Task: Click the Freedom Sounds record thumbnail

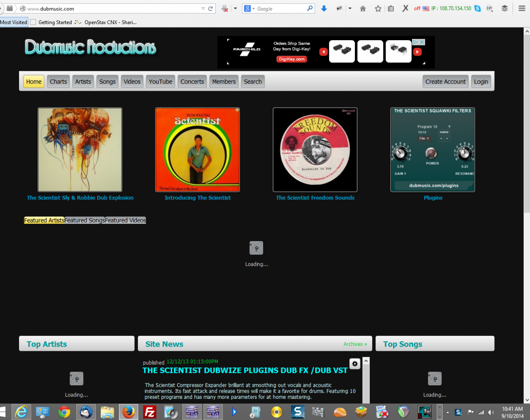Action: [315, 150]
